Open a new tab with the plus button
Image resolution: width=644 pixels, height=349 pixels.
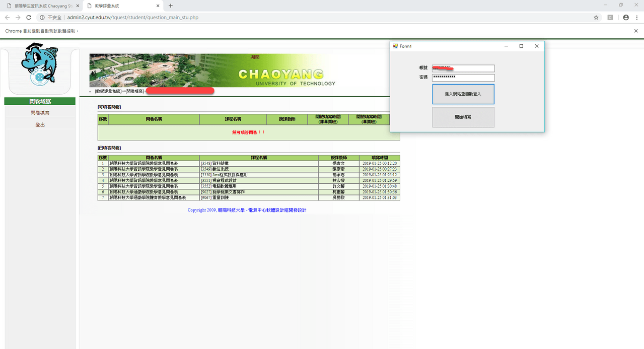pos(171,6)
